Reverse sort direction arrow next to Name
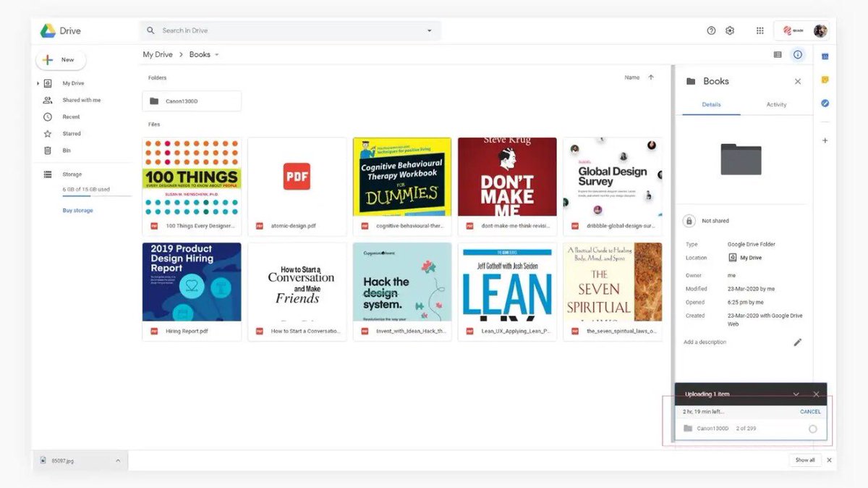Image resolution: width=868 pixels, height=488 pixels. tap(651, 77)
